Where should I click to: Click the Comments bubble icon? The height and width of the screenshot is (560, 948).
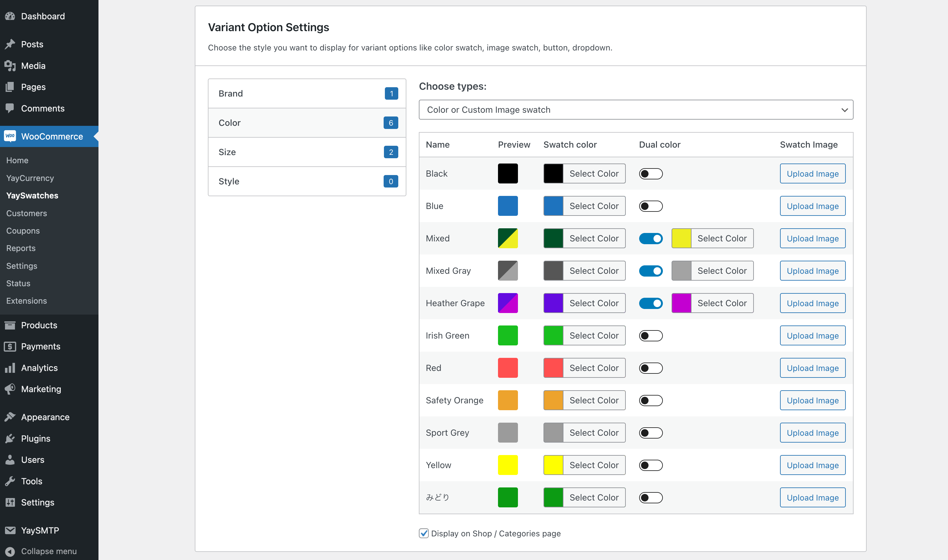click(x=10, y=108)
